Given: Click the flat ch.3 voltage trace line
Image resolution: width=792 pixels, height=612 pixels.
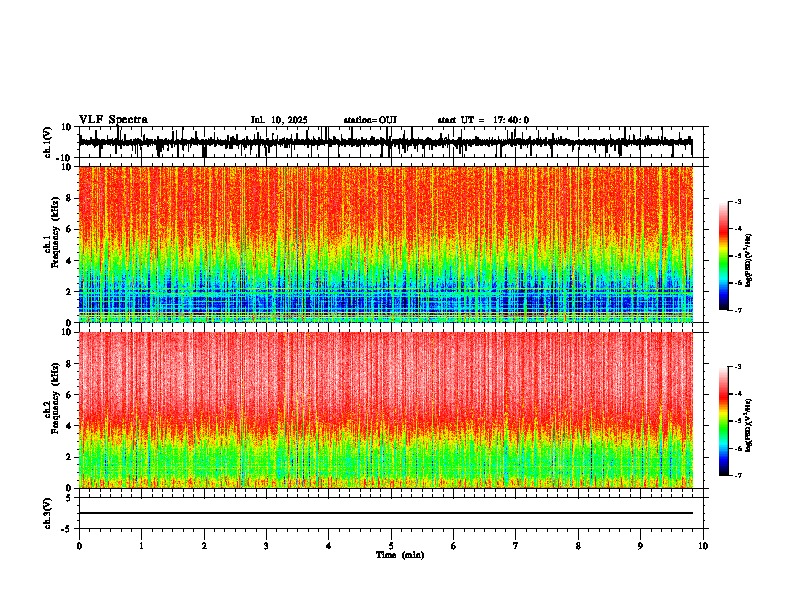Looking at the screenshot, I should [x=386, y=513].
